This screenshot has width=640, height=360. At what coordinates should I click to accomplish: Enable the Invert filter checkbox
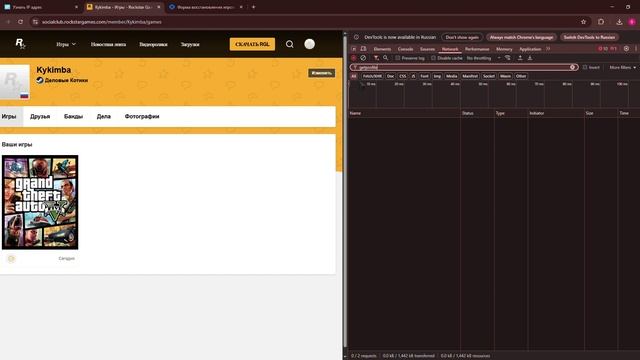click(584, 67)
